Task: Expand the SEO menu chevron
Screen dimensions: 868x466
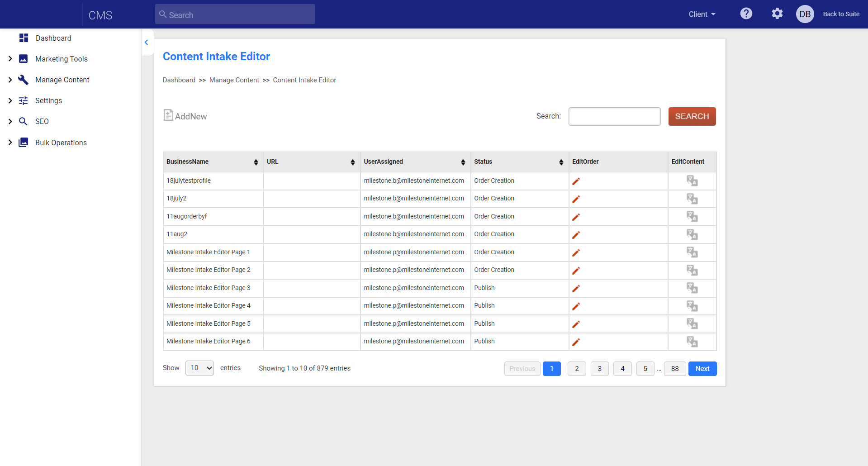Action: pyautogui.click(x=10, y=121)
